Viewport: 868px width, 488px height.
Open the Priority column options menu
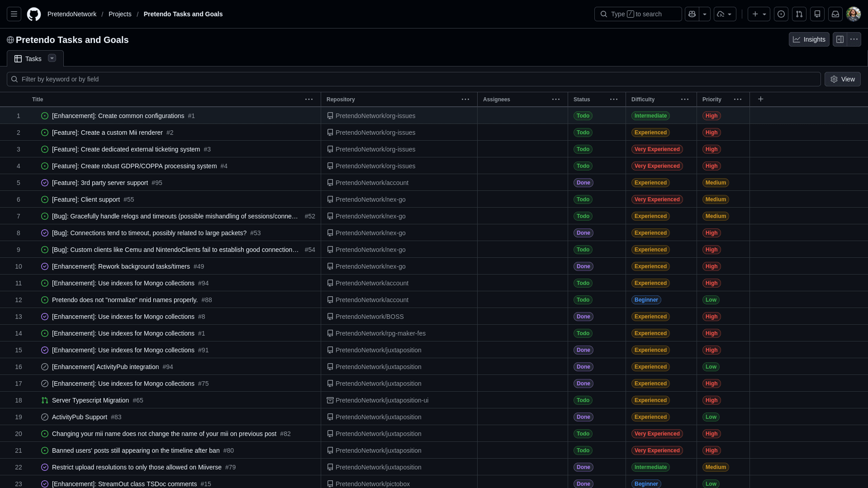pos(738,99)
